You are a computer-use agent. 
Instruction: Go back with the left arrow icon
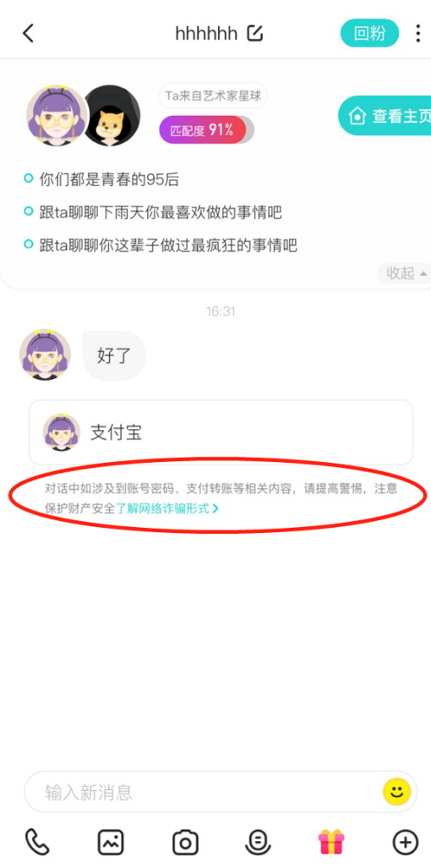(28, 33)
